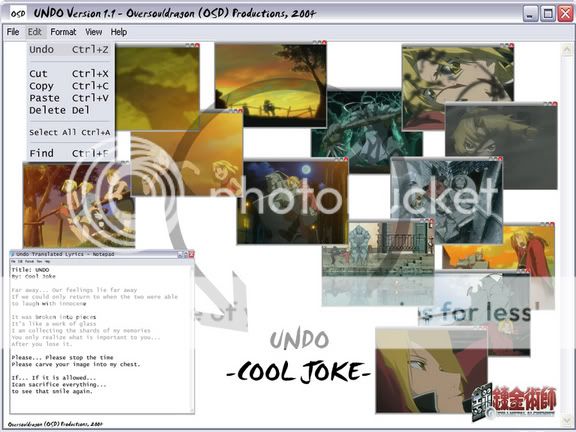Minimize the UNDO Version 1.1 window
This screenshot has width=576, height=432.
[x=530, y=14]
